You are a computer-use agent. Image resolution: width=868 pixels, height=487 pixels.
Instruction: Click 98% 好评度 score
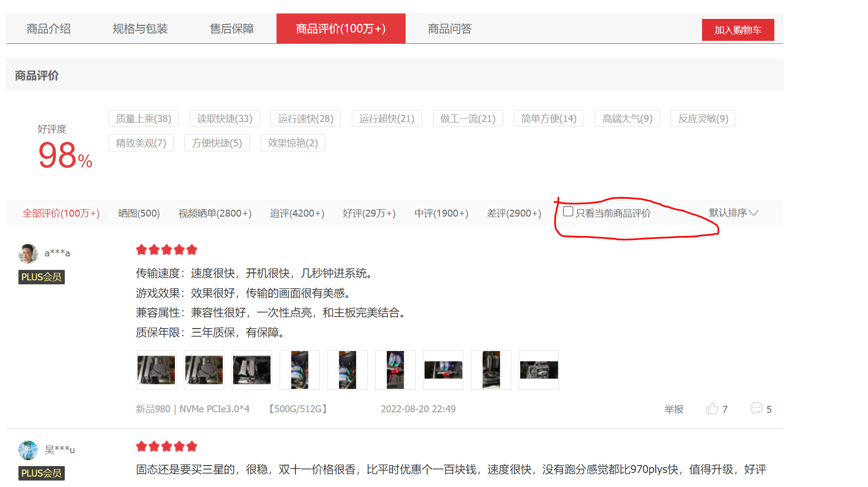coord(65,155)
